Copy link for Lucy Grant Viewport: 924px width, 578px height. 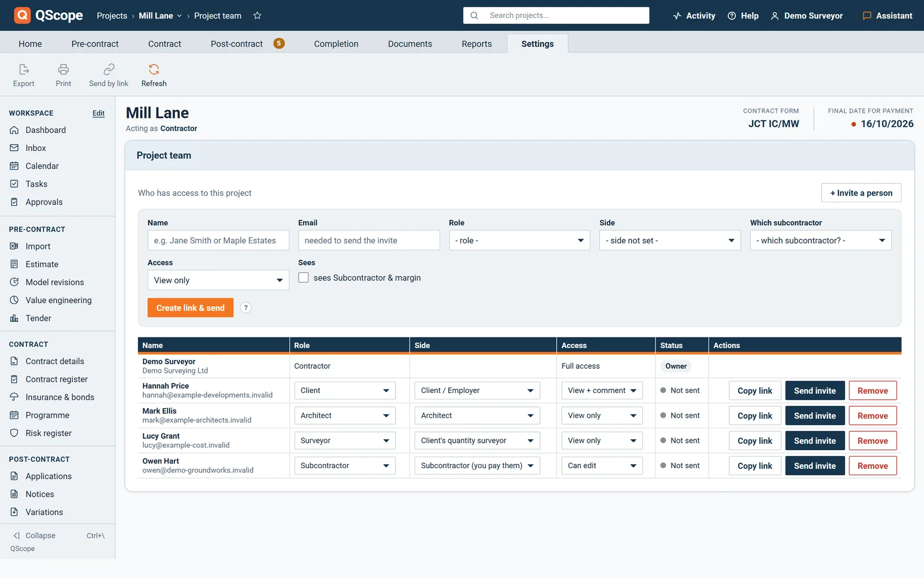[755, 441]
